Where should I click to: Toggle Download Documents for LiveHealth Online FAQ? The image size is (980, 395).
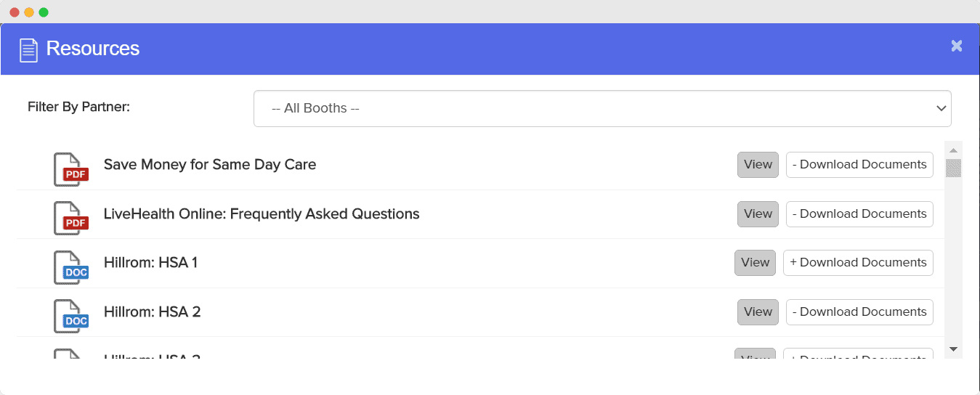click(859, 214)
